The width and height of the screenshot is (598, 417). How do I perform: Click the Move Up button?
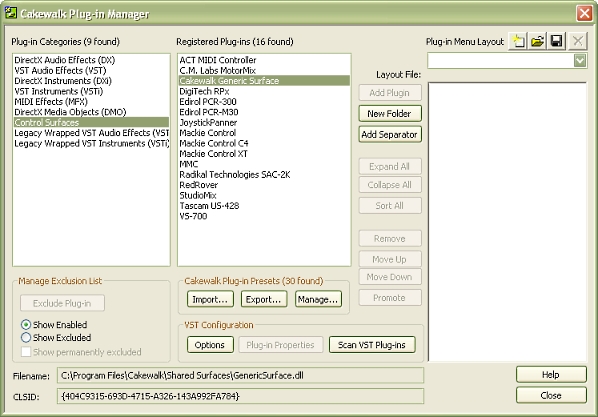(390, 259)
